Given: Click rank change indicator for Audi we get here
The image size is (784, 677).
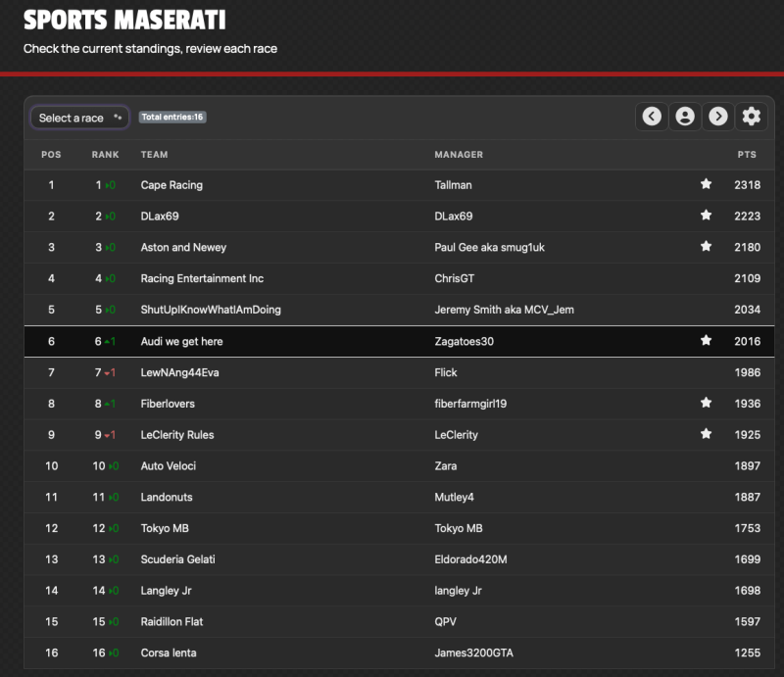Looking at the screenshot, I should coord(110,342).
